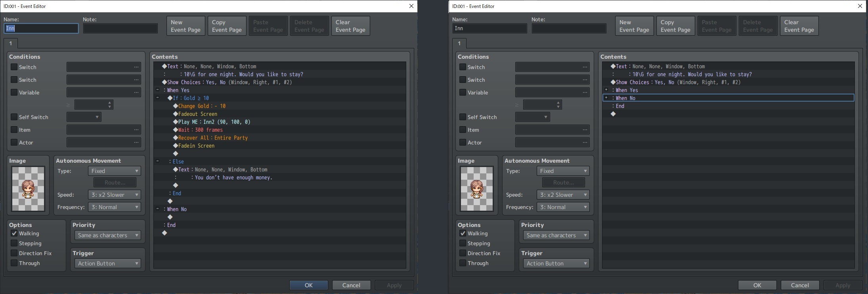
Task: Collapse the If Gold ≥ 10 branch
Action: coord(157,98)
